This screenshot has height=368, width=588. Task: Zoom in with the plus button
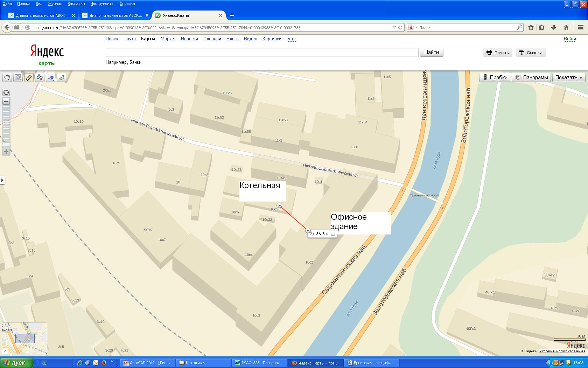pyautogui.click(x=6, y=152)
